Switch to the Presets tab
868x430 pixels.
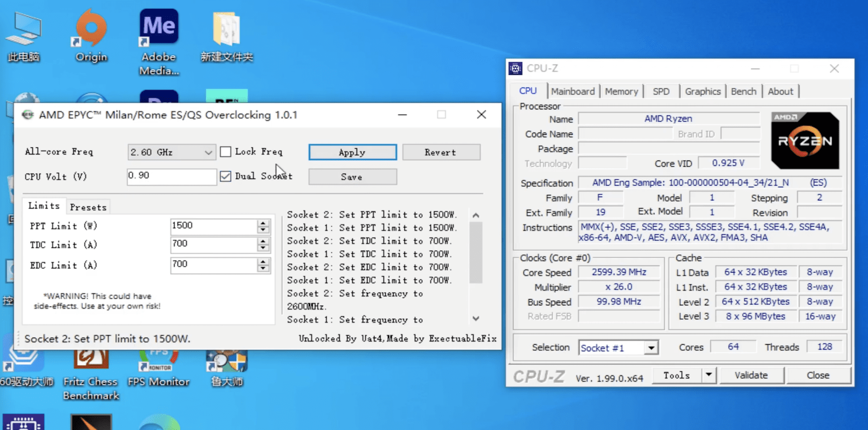(88, 207)
